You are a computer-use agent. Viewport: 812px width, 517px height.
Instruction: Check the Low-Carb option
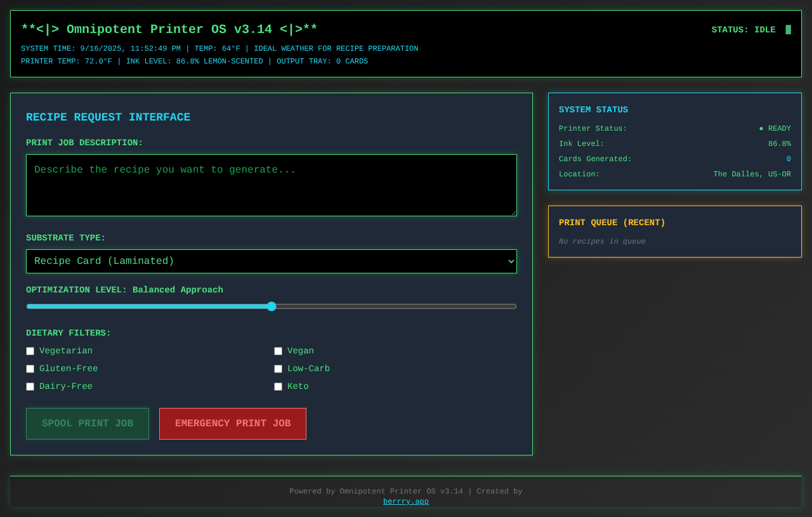click(278, 369)
